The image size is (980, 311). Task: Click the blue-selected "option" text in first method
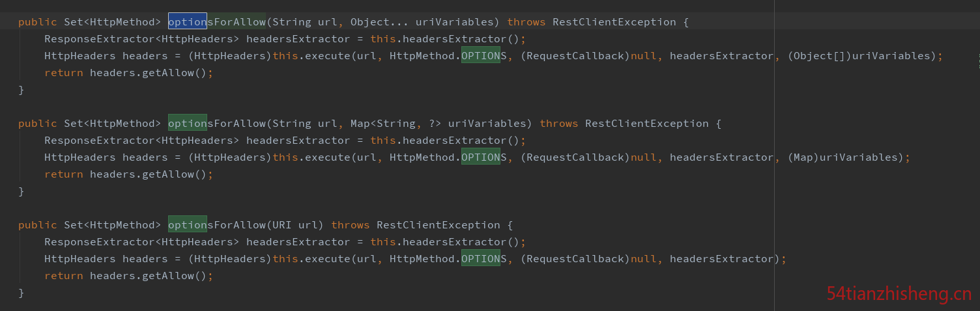click(188, 21)
